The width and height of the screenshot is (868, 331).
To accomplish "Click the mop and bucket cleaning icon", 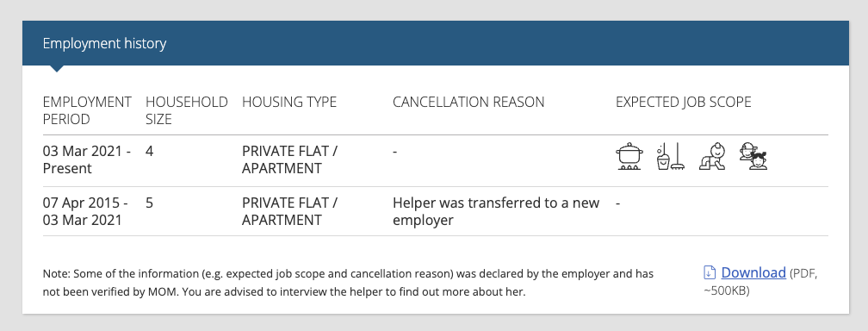I will pyautogui.click(x=670, y=156).
